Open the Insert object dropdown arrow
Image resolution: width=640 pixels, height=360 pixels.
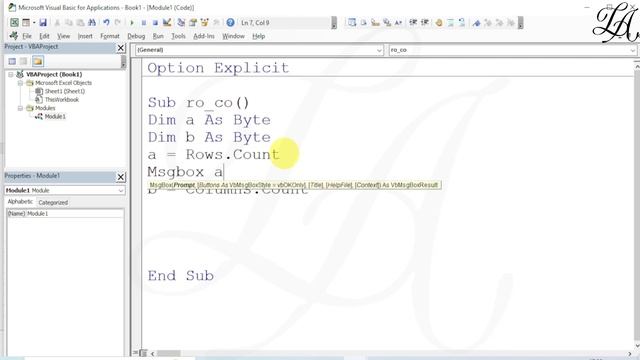coord(34,23)
